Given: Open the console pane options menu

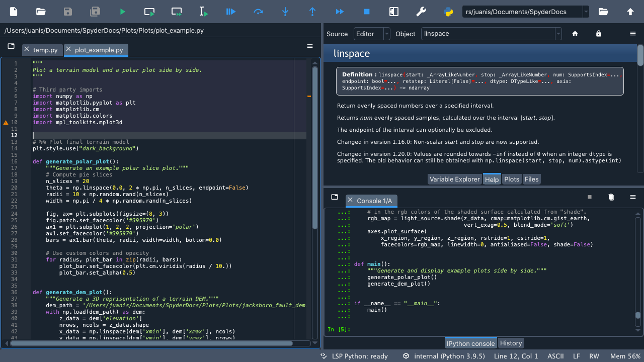Looking at the screenshot, I should pos(633,197).
